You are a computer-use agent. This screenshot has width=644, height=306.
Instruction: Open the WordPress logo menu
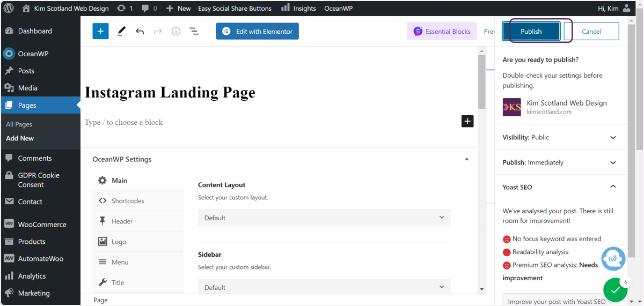[9, 8]
